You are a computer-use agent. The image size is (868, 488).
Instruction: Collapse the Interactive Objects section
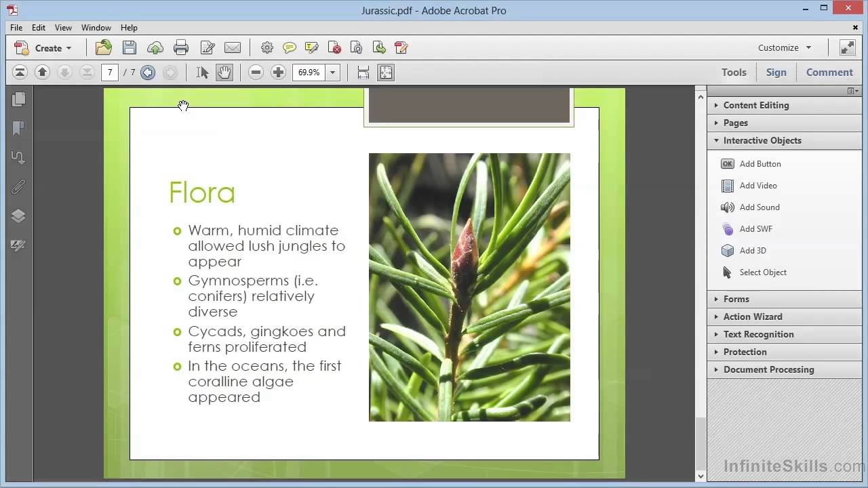coord(784,140)
